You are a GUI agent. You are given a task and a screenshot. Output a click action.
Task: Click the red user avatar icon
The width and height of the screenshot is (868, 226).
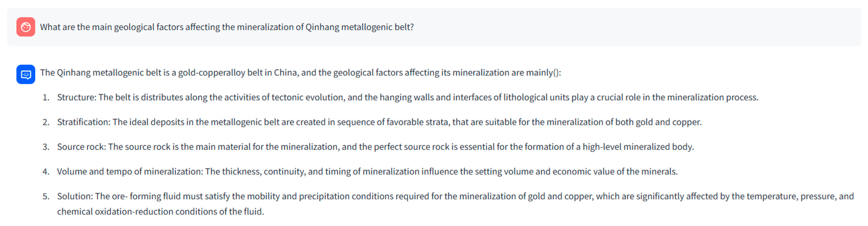pos(26,27)
